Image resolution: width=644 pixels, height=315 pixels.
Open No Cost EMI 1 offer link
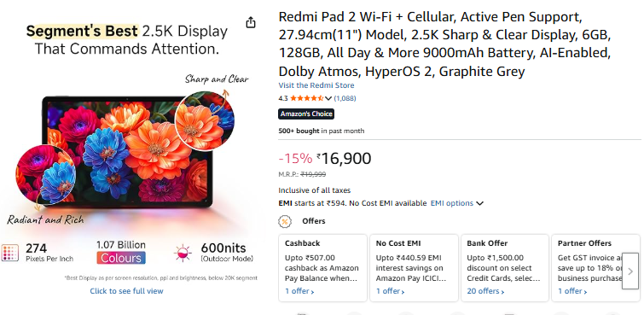click(x=391, y=291)
